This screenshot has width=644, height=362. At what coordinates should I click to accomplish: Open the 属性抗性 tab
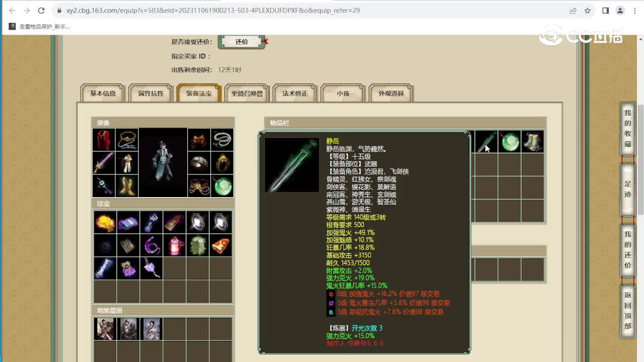pyautogui.click(x=151, y=94)
